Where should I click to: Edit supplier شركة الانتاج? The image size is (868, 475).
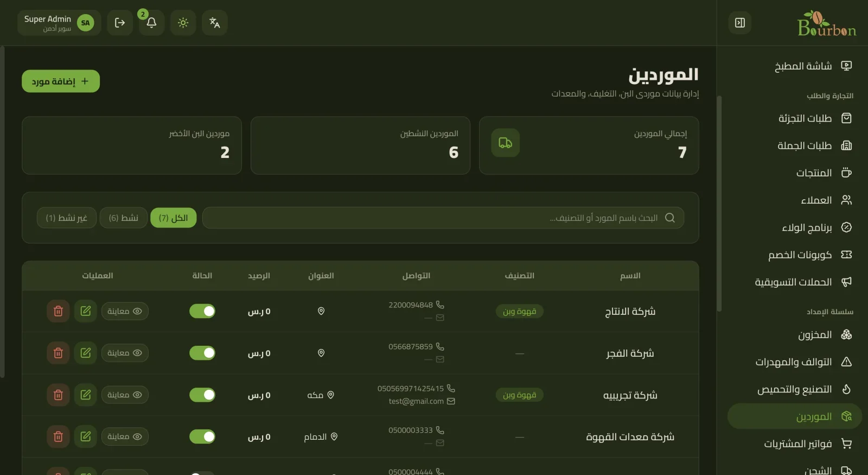[86, 311]
